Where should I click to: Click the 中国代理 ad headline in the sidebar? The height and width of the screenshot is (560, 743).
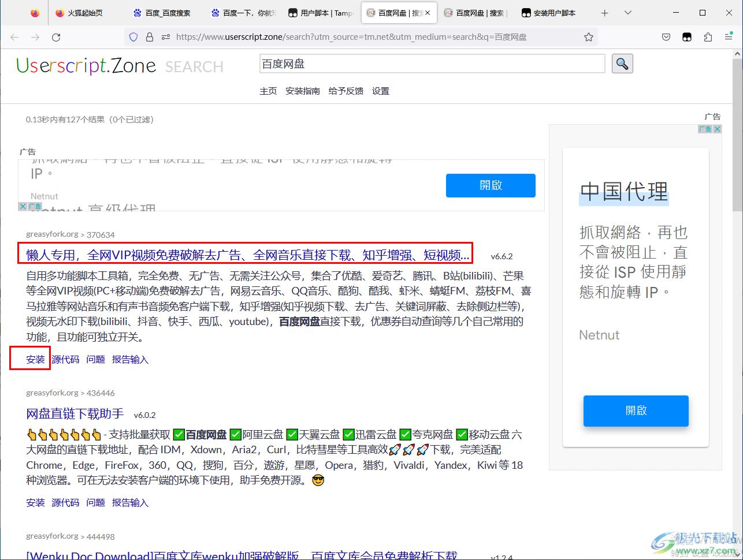[x=624, y=192]
